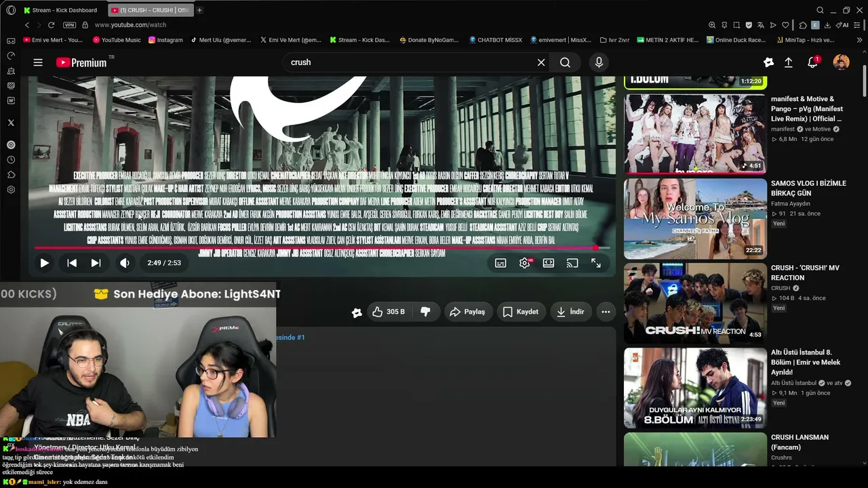Open the Opera easy setup menu

[x=858, y=25]
